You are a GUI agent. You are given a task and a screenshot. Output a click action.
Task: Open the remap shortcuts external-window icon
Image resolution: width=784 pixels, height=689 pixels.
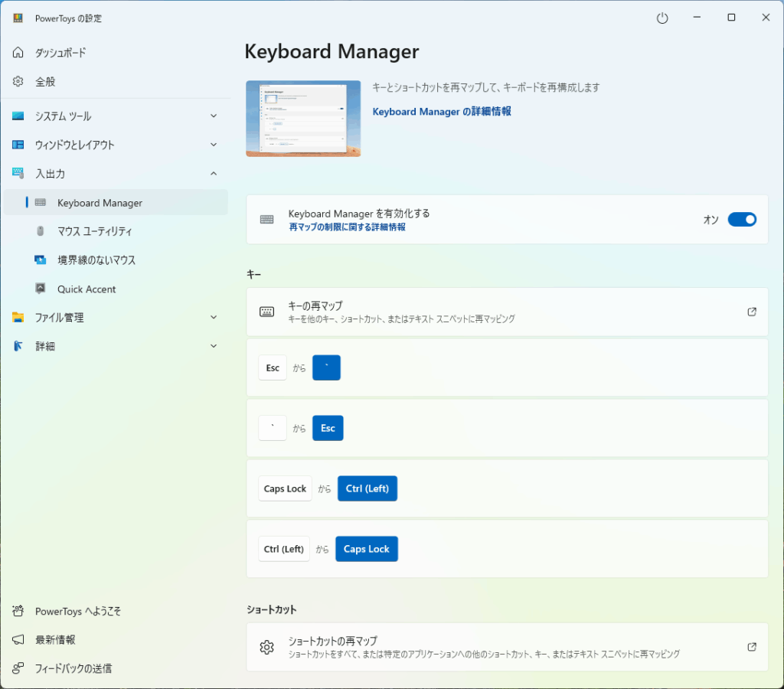tap(752, 647)
